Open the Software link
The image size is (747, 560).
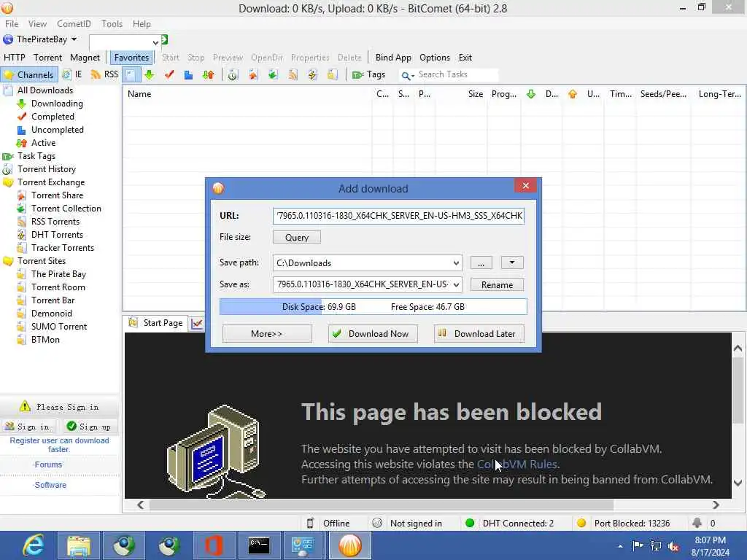(50, 485)
